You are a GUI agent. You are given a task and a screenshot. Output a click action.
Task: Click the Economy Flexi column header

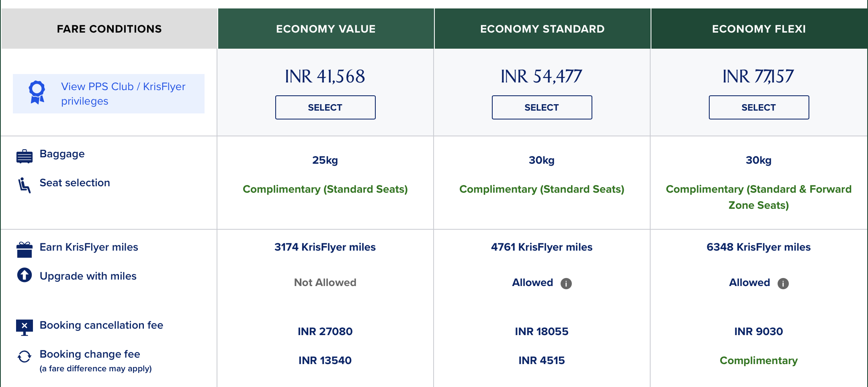point(759,29)
